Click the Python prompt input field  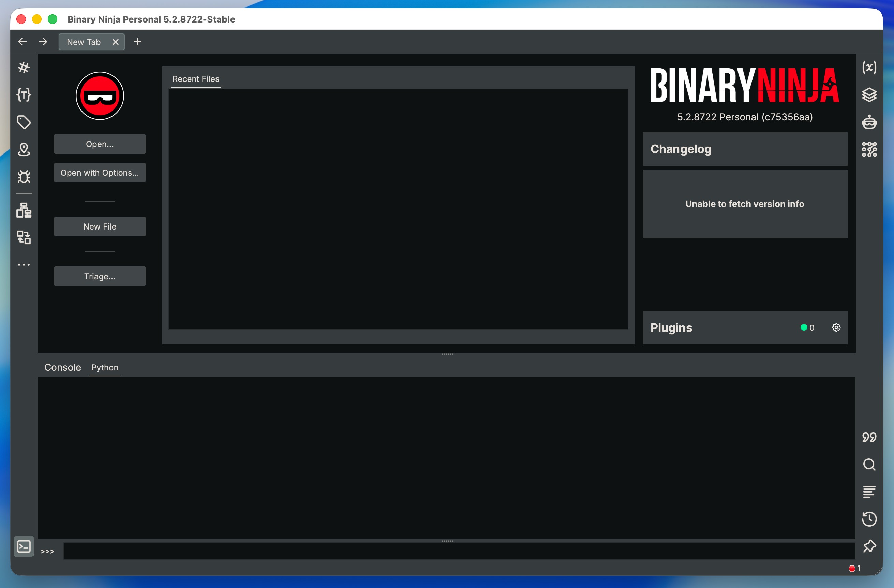(458, 551)
